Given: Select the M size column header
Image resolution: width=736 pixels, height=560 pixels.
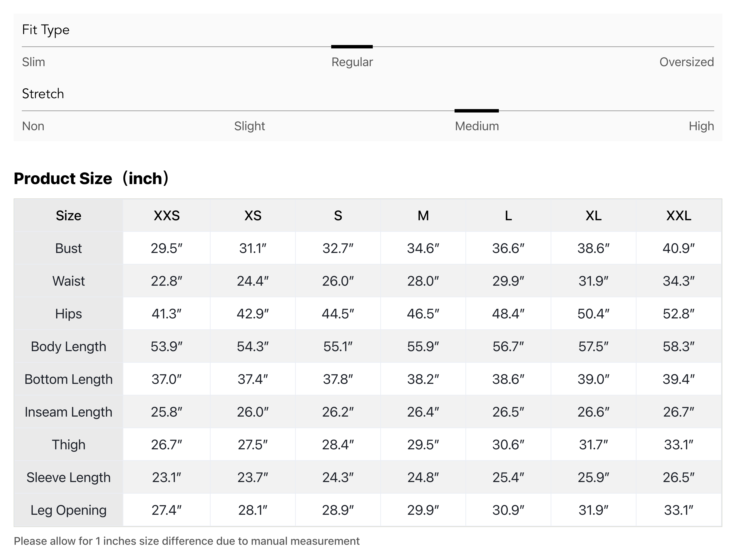Looking at the screenshot, I should [x=423, y=216].
